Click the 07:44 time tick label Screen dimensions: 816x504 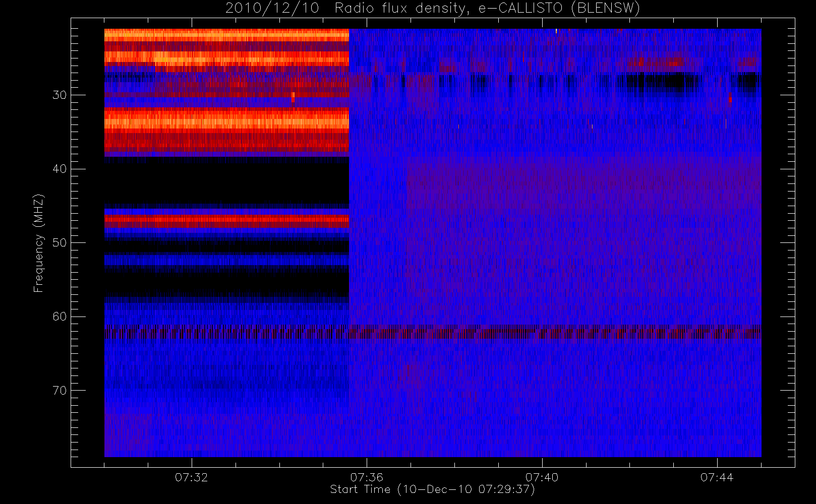pos(717,477)
